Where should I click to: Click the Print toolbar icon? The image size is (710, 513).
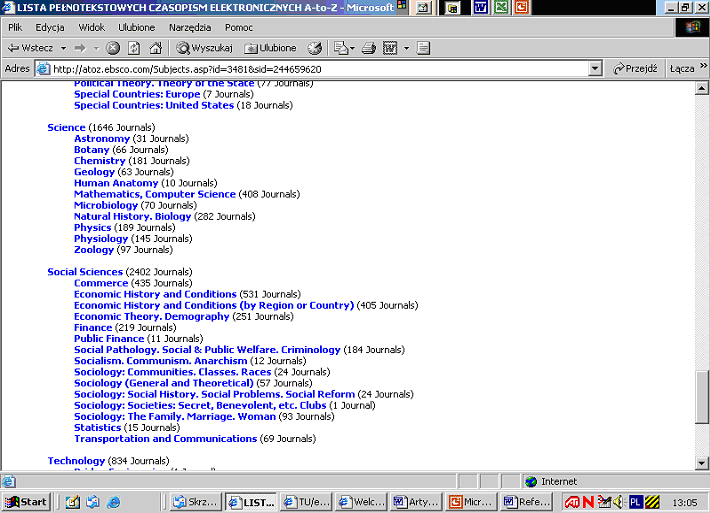[x=368, y=48]
